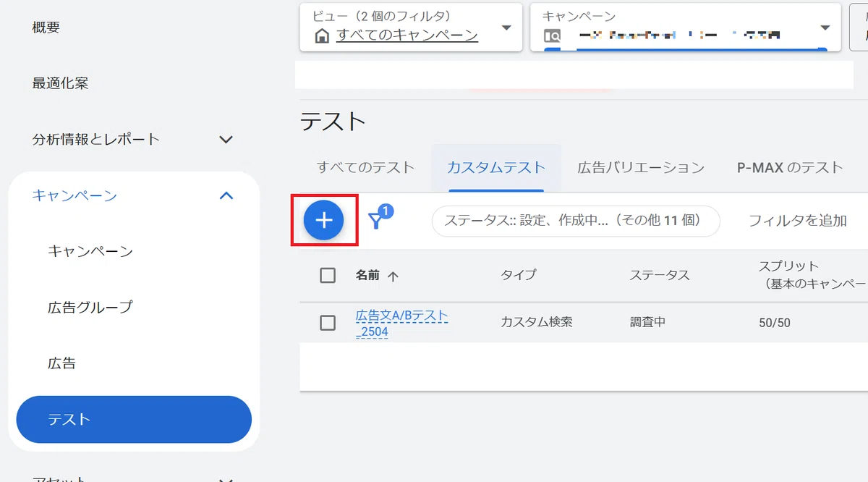Select the highlighted テスト sidebar item

tap(134, 419)
